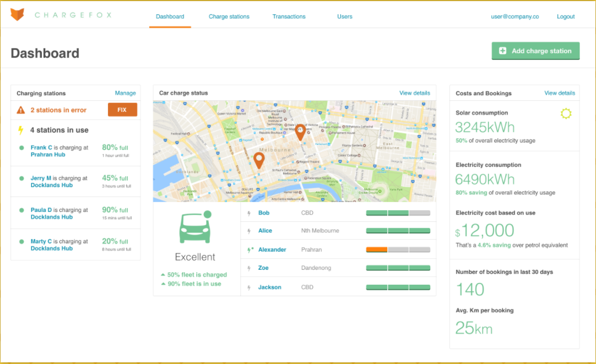Open Docklands Hub under Jerry M
596x364 pixels.
(x=52, y=185)
